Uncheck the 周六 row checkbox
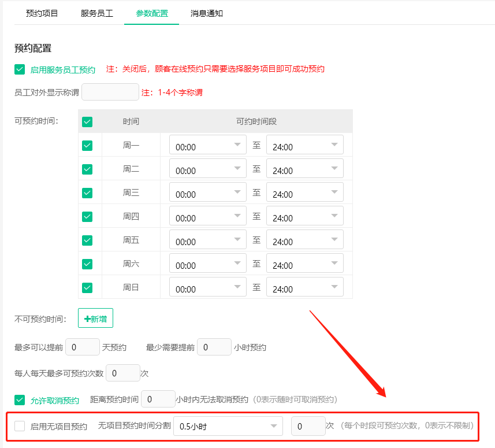The height and width of the screenshot is (448, 495). pyautogui.click(x=88, y=263)
